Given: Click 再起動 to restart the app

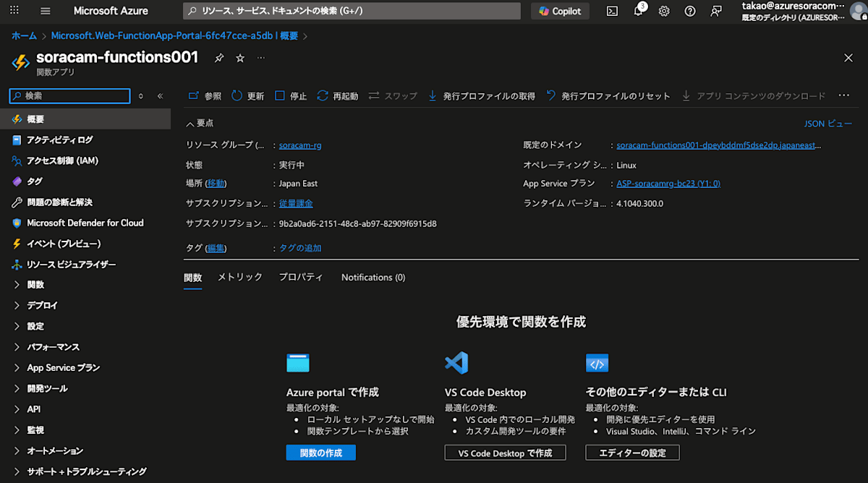Looking at the screenshot, I should coord(337,95).
